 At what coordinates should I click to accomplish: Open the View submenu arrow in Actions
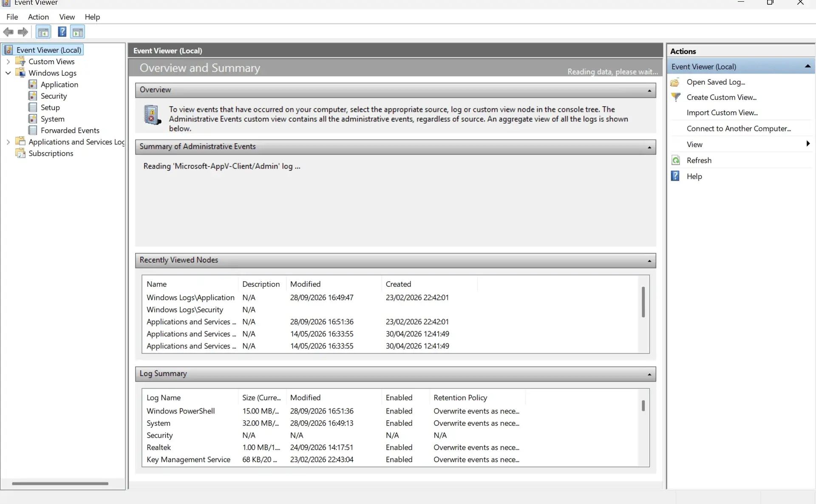808,144
